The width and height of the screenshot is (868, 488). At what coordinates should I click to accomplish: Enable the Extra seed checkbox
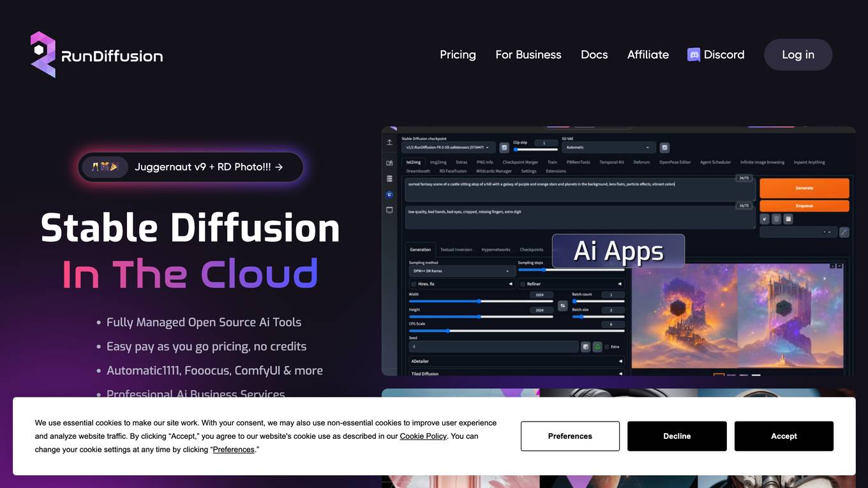(607, 347)
